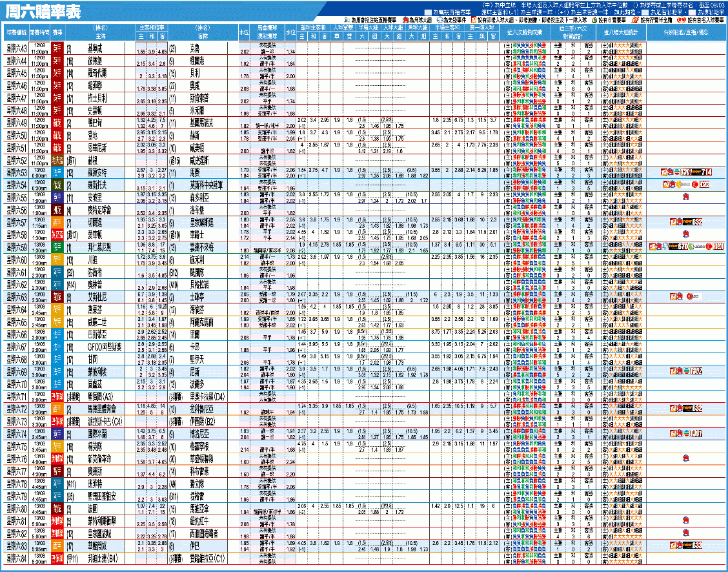Click the league badge in row 星期六77 奧連斯
This screenshot has height=572, width=728.
pyautogui.click(x=57, y=471)
